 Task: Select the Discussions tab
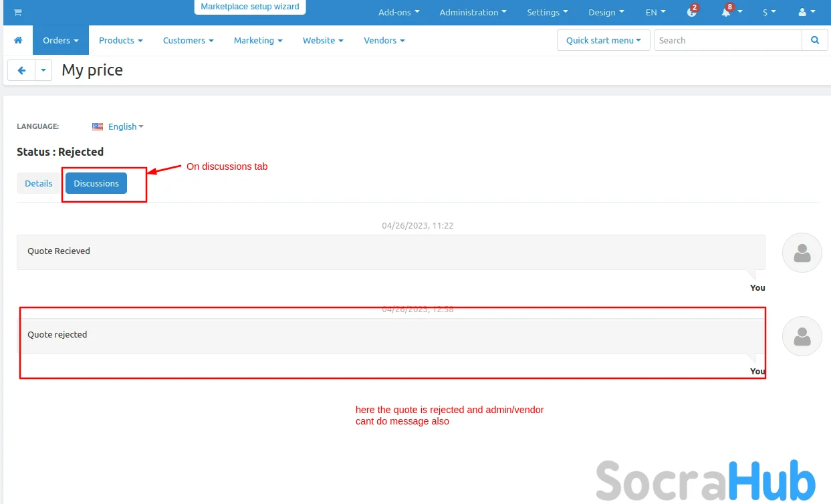click(x=96, y=183)
